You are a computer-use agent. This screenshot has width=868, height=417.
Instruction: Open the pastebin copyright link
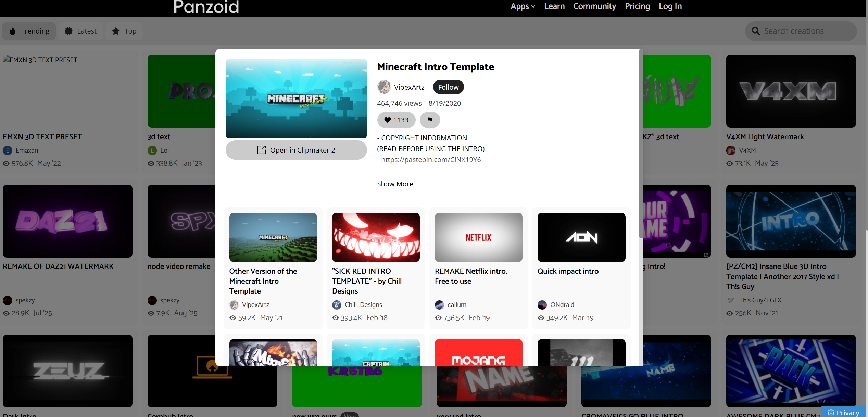(x=431, y=160)
